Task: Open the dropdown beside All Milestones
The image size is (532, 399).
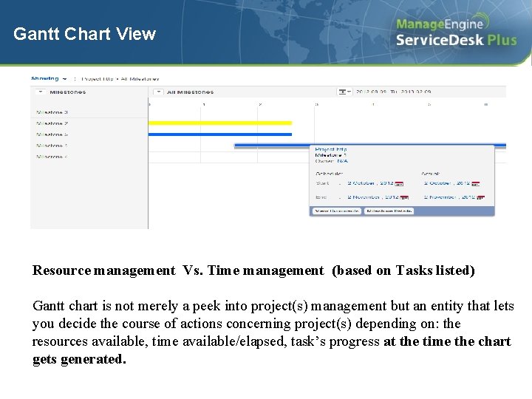Action: pyautogui.click(x=158, y=92)
